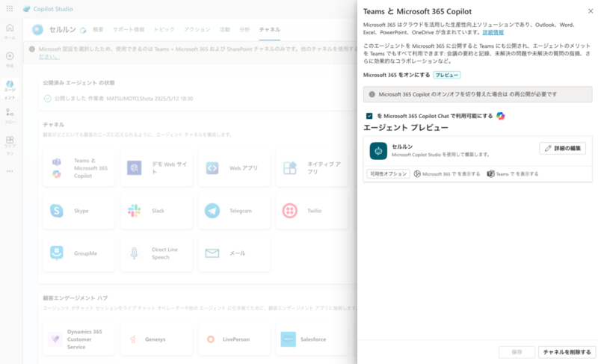
Task: Switch to the サポート情報 tab
Action: pos(129,29)
